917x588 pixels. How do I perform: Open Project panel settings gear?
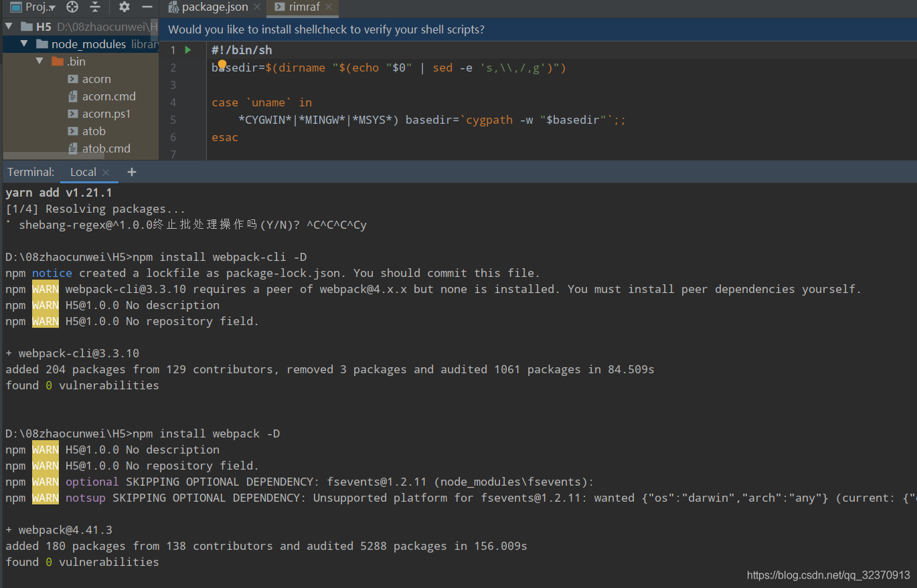(124, 7)
